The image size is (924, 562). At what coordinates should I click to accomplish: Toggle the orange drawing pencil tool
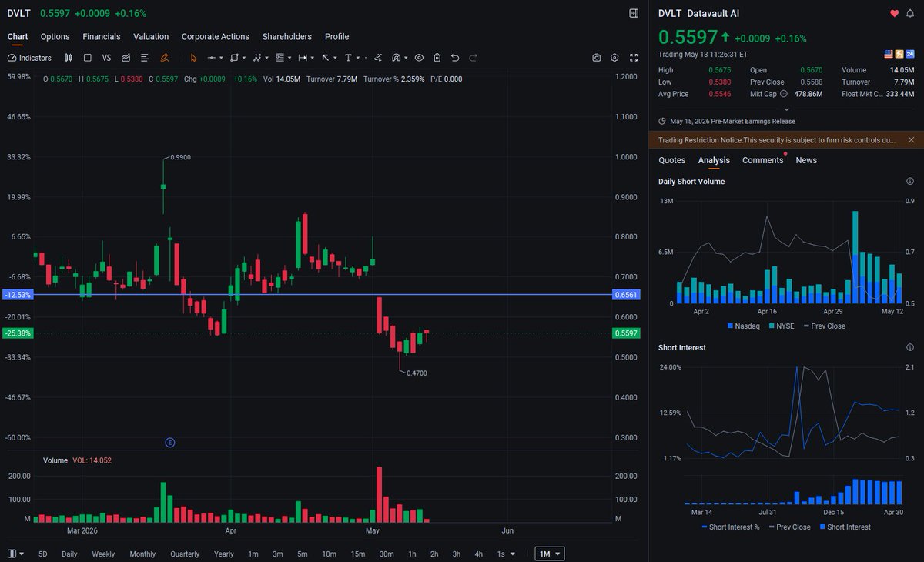pyautogui.click(x=164, y=58)
